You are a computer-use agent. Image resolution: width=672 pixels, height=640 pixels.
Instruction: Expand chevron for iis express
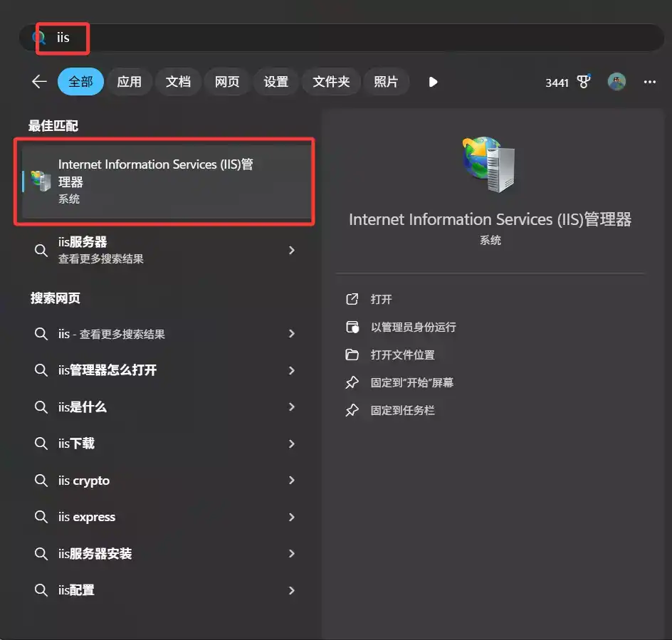click(x=292, y=517)
